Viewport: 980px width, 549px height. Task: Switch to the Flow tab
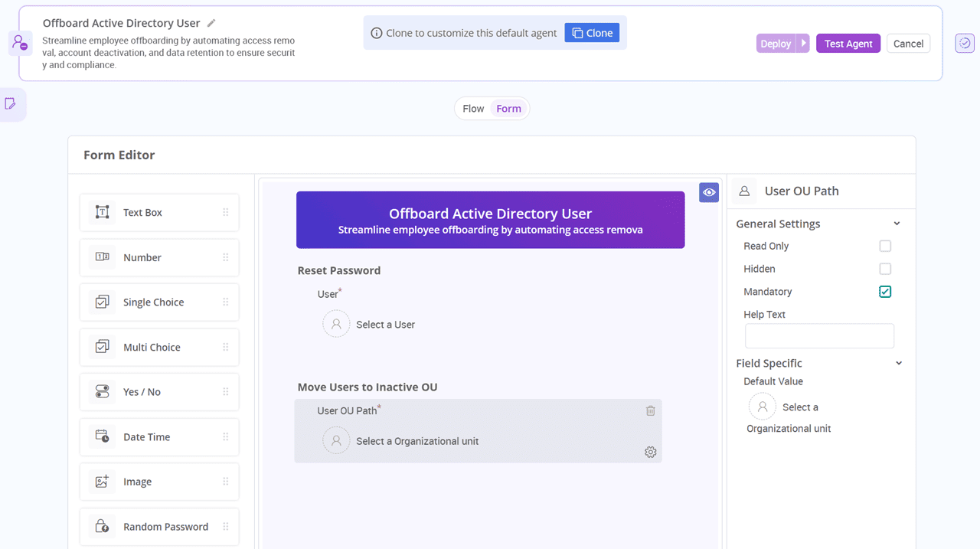pos(472,108)
